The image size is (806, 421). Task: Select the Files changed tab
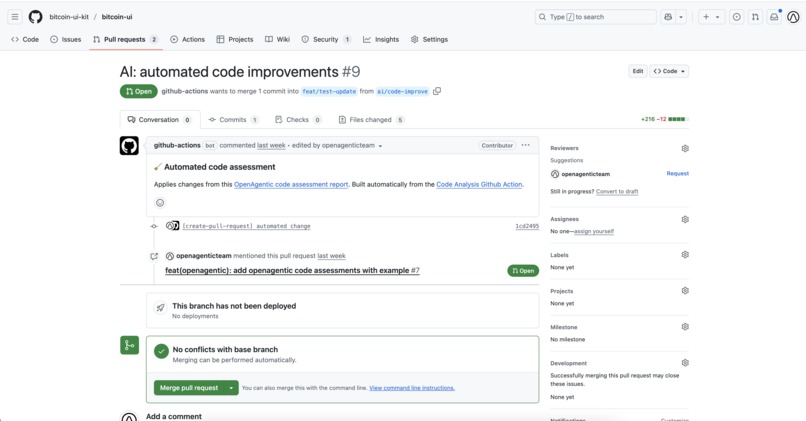coord(371,120)
